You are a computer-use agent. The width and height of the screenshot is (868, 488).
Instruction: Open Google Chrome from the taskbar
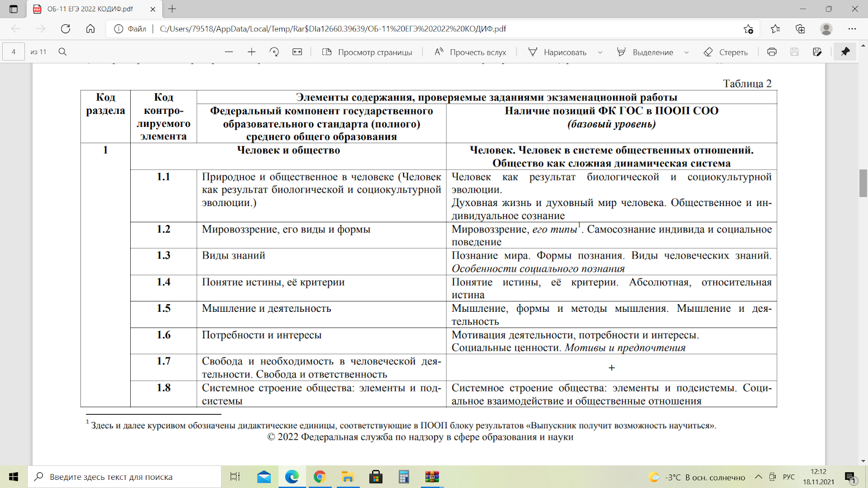320,477
